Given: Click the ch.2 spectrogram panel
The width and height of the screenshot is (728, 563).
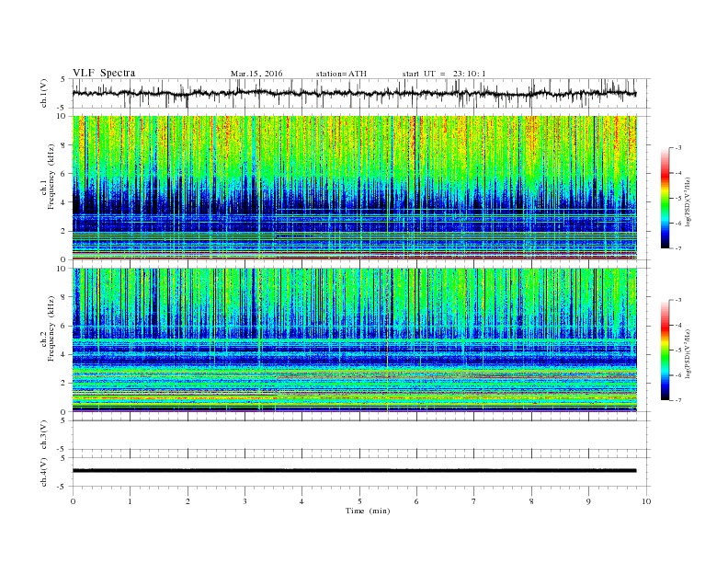Looking at the screenshot, I should tap(354, 340).
